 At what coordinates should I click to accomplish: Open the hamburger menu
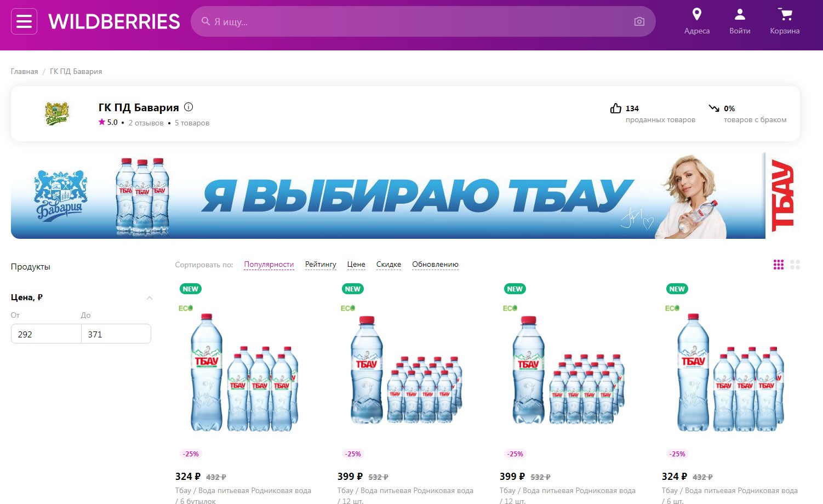(x=24, y=21)
